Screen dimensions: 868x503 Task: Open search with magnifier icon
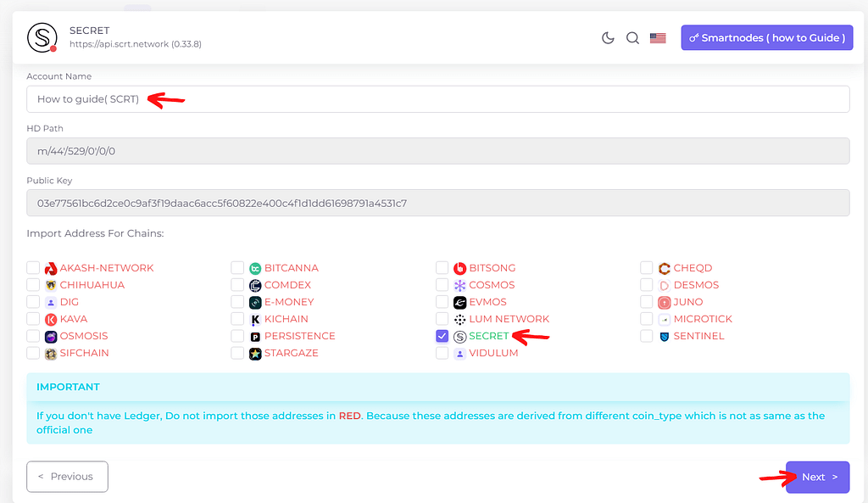pyautogui.click(x=632, y=37)
